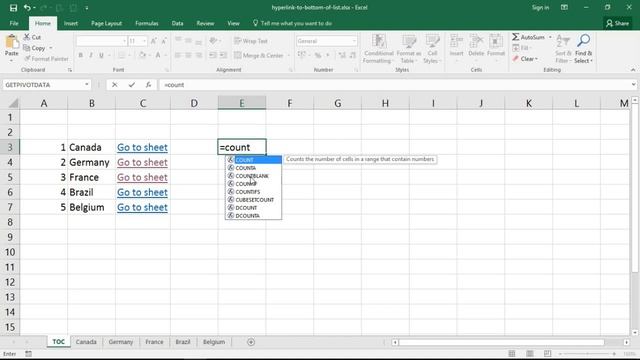
Task: Click Insert Function fx button
Action: (148, 85)
